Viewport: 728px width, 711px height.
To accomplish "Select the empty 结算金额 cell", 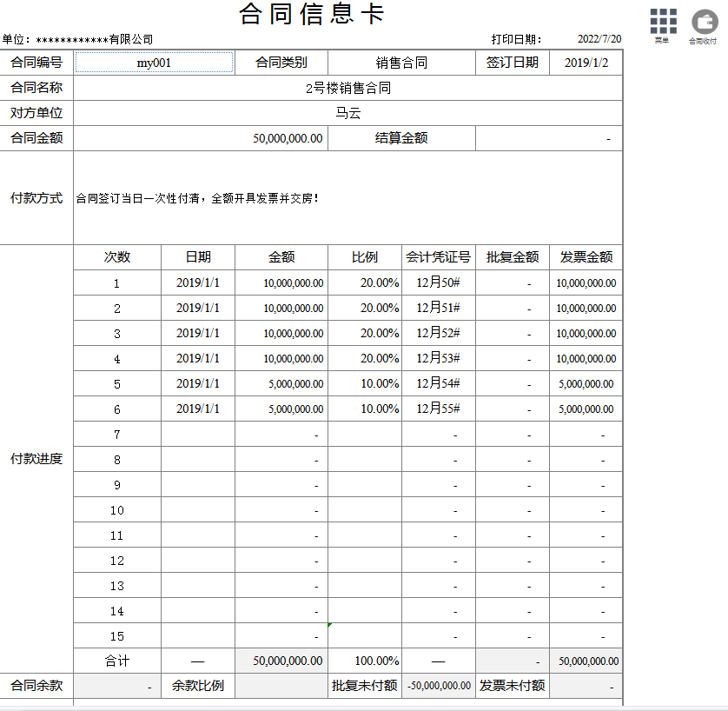I will pyautogui.click(x=548, y=137).
